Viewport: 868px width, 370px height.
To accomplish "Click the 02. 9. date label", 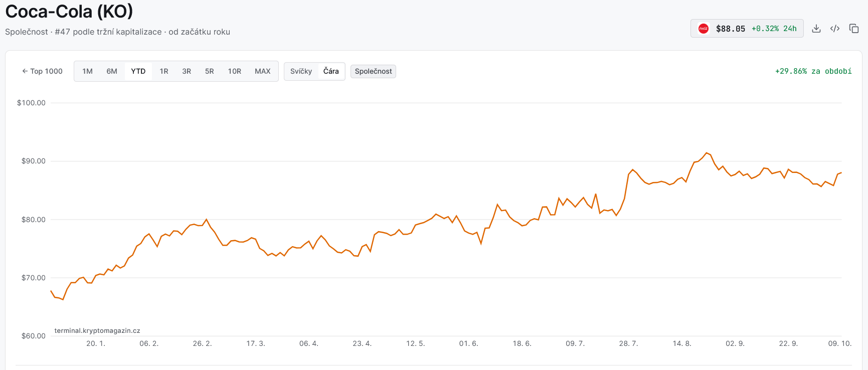I will (x=735, y=343).
